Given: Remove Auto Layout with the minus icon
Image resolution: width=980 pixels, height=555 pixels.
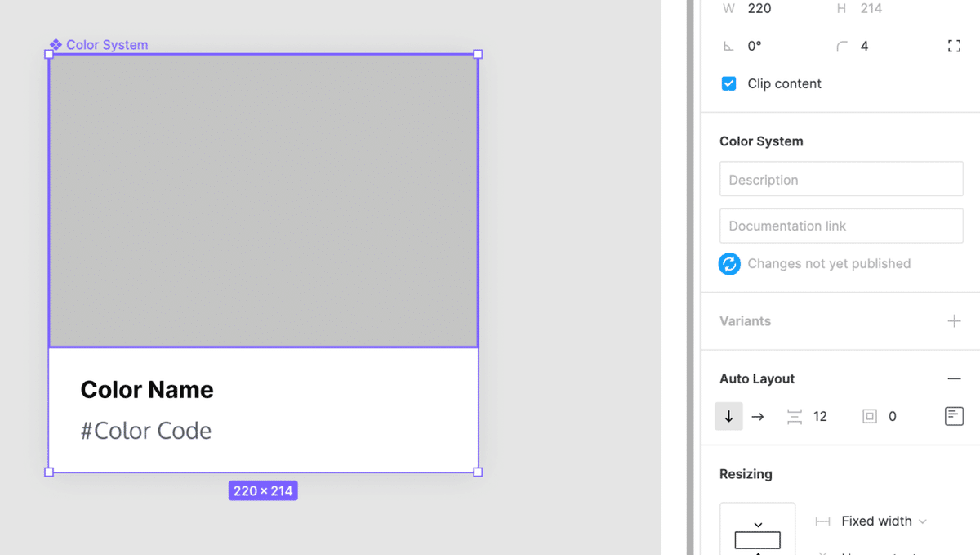Looking at the screenshot, I should click(x=954, y=378).
